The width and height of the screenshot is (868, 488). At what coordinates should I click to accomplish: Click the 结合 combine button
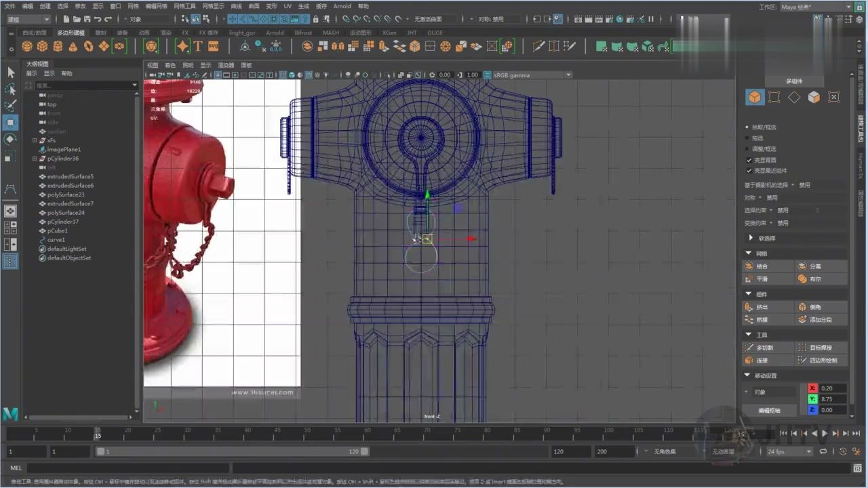tap(768, 266)
